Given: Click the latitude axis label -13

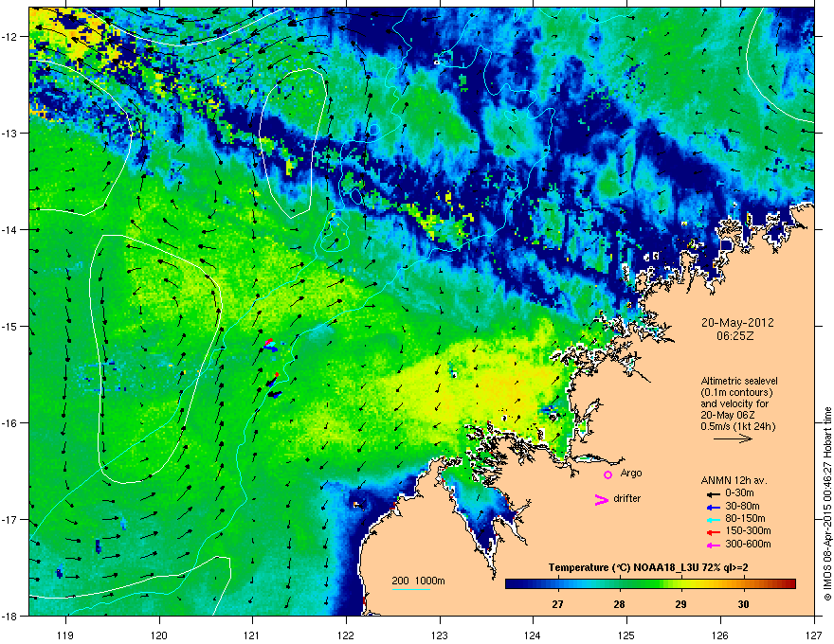Looking at the screenshot, I should click(10, 134).
